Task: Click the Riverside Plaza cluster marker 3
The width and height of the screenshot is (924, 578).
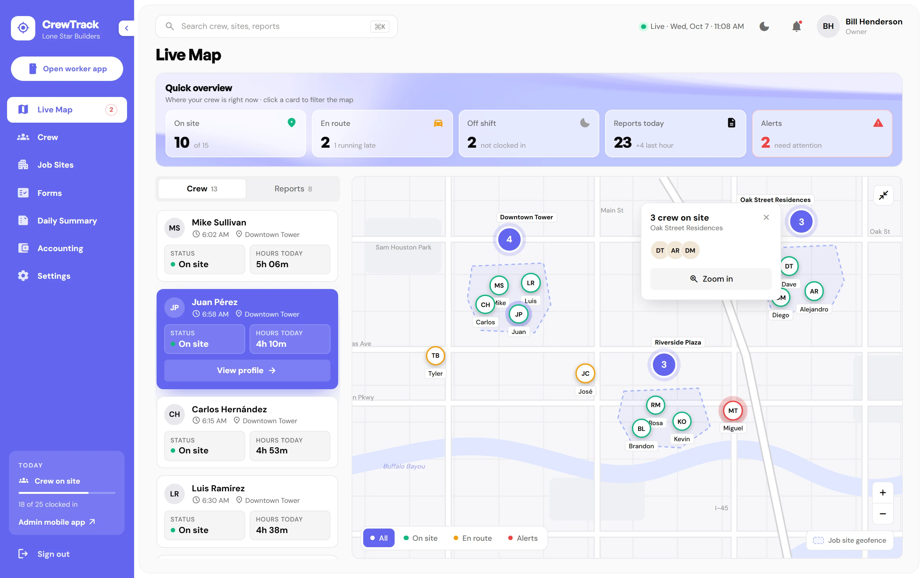Action: click(664, 365)
